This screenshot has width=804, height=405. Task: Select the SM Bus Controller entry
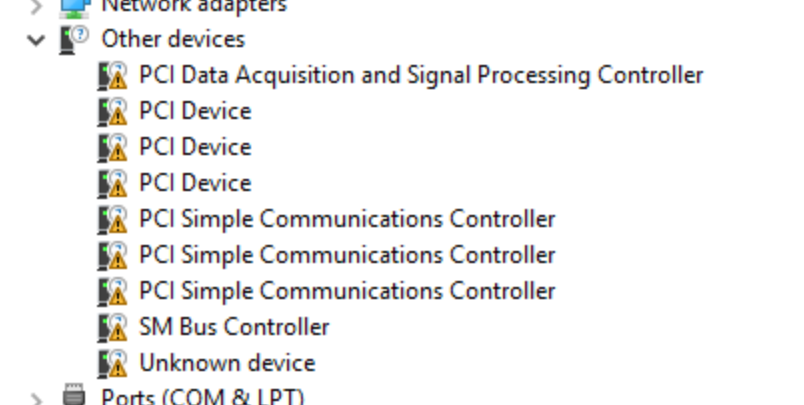pyautogui.click(x=234, y=327)
